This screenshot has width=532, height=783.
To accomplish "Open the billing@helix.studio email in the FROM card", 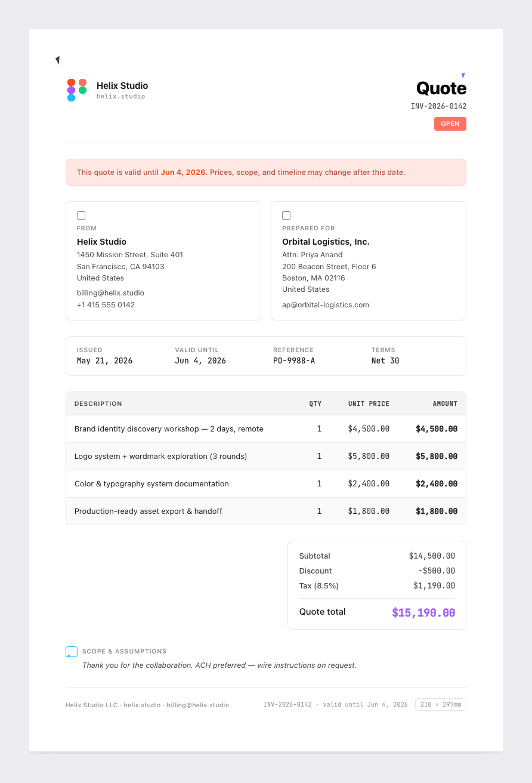I will [110, 293].
